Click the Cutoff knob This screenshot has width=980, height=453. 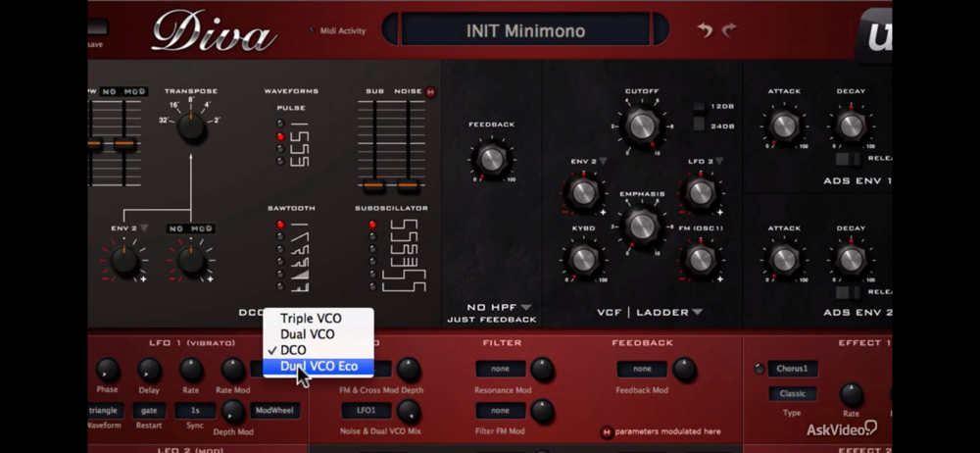641,126
